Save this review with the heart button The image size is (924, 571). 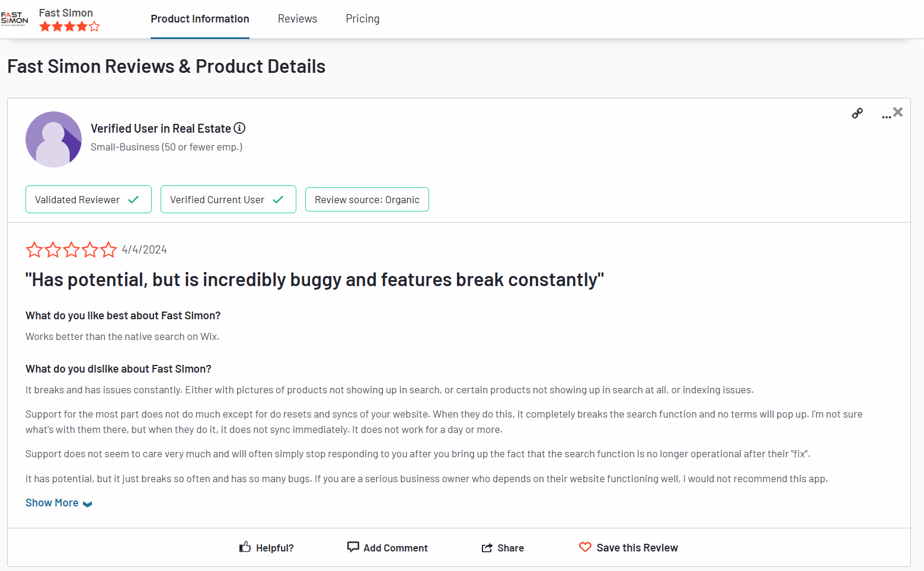(628, 547)
